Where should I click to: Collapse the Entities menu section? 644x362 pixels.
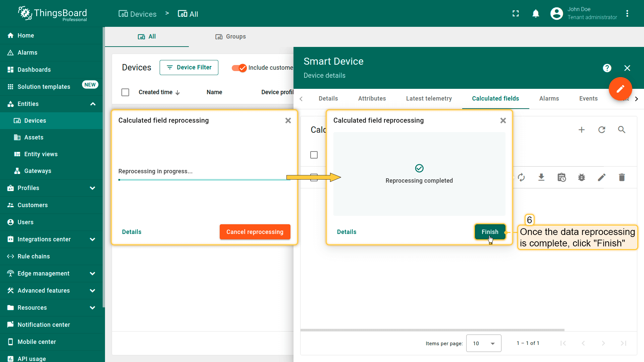[93, 104]
